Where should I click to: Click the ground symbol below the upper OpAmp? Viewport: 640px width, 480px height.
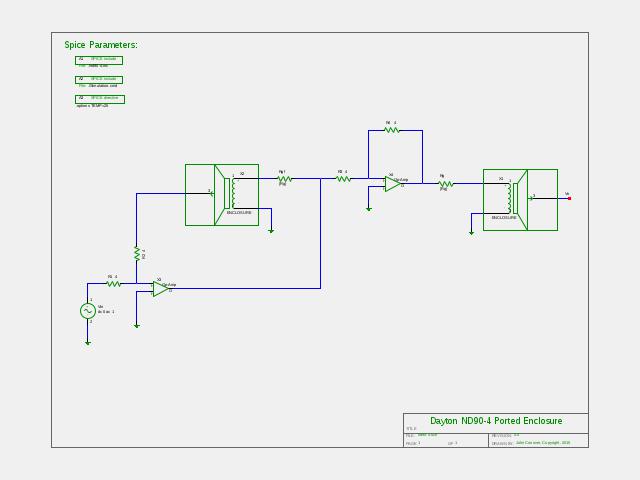369,209
